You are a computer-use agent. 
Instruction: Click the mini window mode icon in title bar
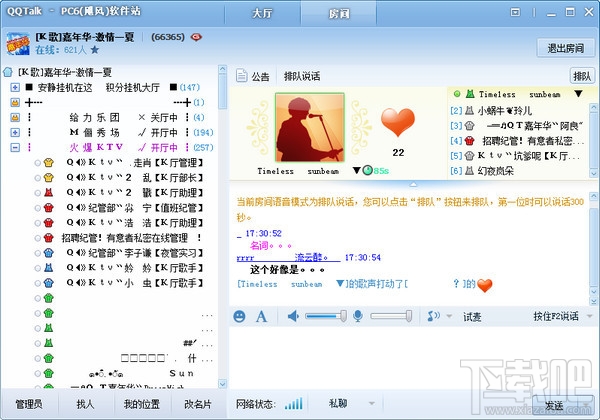[515, 13]
